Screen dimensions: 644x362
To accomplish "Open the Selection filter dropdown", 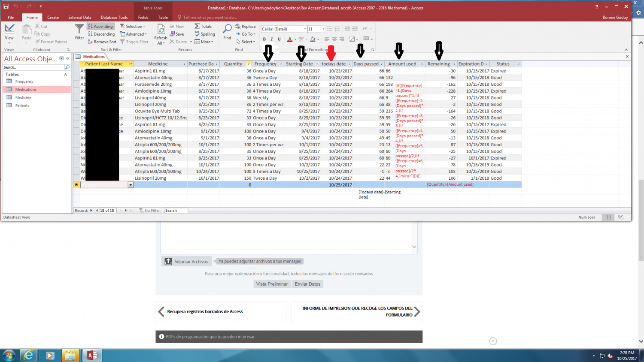I will [133, 26].
